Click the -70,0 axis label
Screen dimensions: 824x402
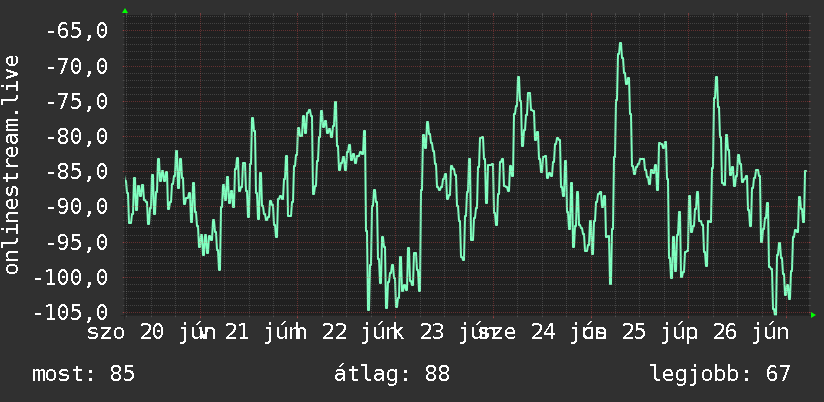pyautogui.click(x=77, y=66)
